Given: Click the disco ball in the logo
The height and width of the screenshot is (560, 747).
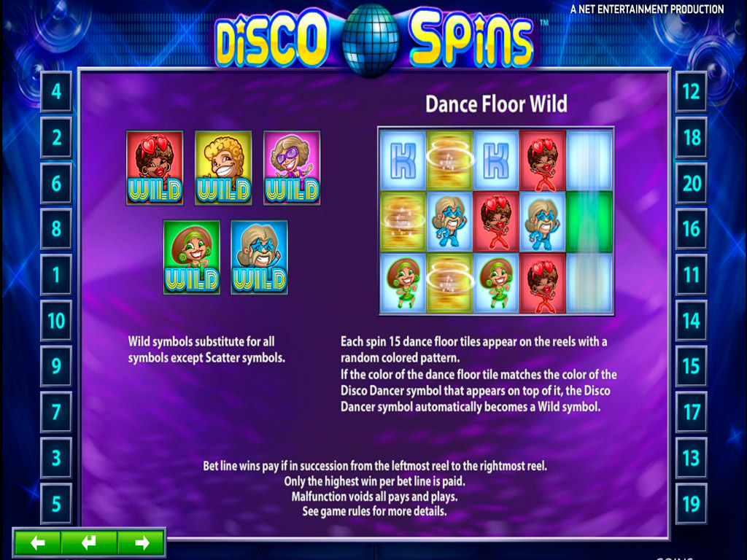Looking at the screenshot, I should point(371,39).
